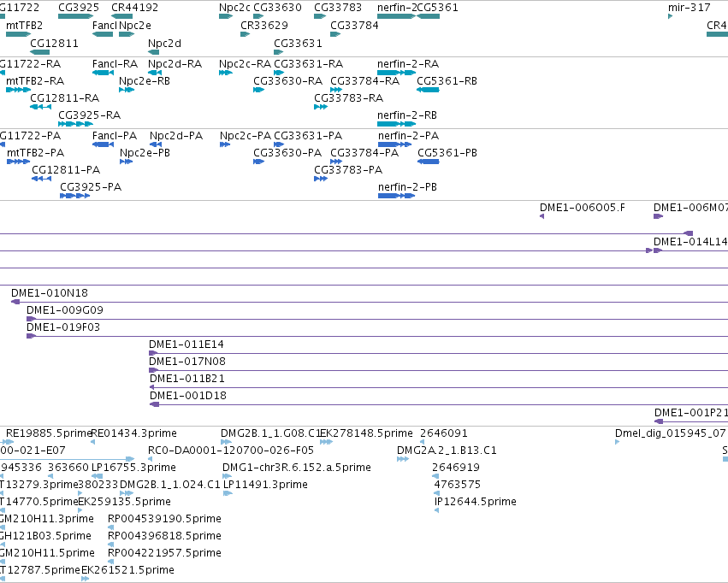Click the CG33784-PA protein label

tap(364, 153)
